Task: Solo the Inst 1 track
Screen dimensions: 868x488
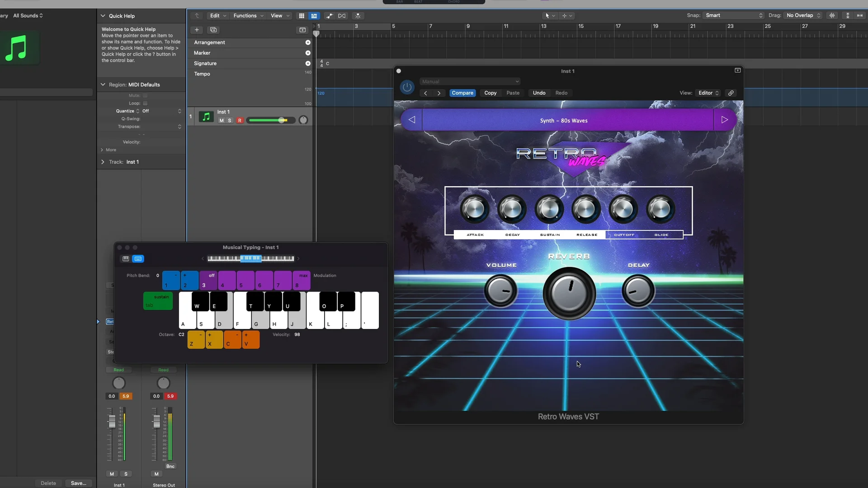Action: point(230,121)
